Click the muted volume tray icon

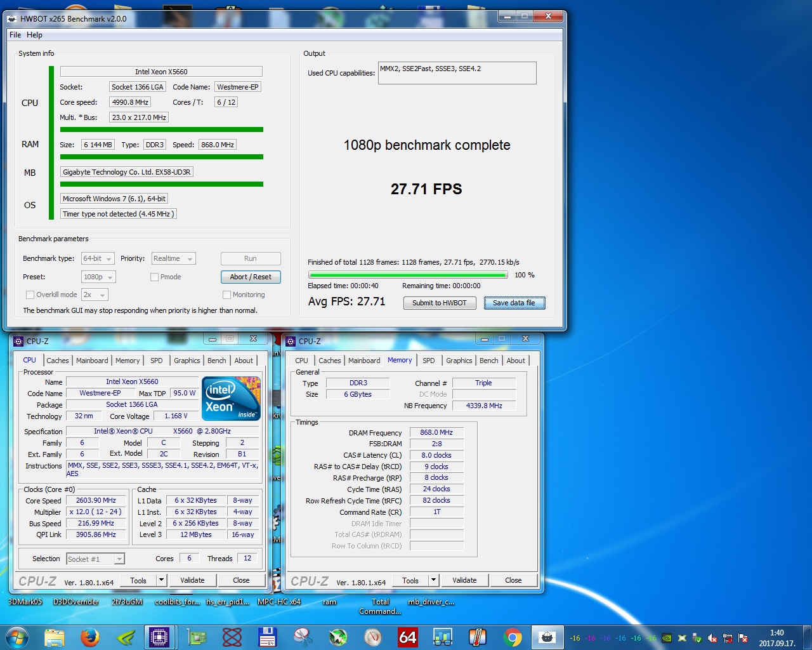point(712,638)
